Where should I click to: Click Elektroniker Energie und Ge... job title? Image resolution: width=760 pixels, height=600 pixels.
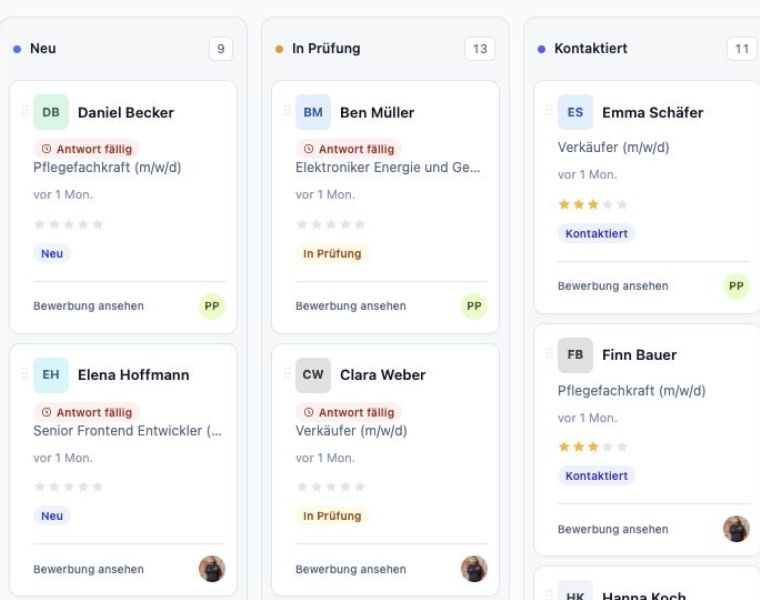tap(388, 167)
